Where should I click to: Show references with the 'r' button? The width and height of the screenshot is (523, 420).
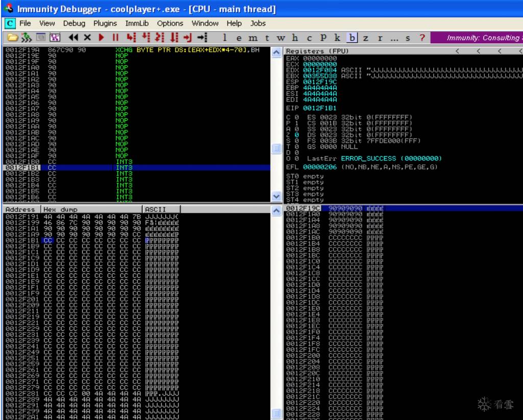point(380,38)
